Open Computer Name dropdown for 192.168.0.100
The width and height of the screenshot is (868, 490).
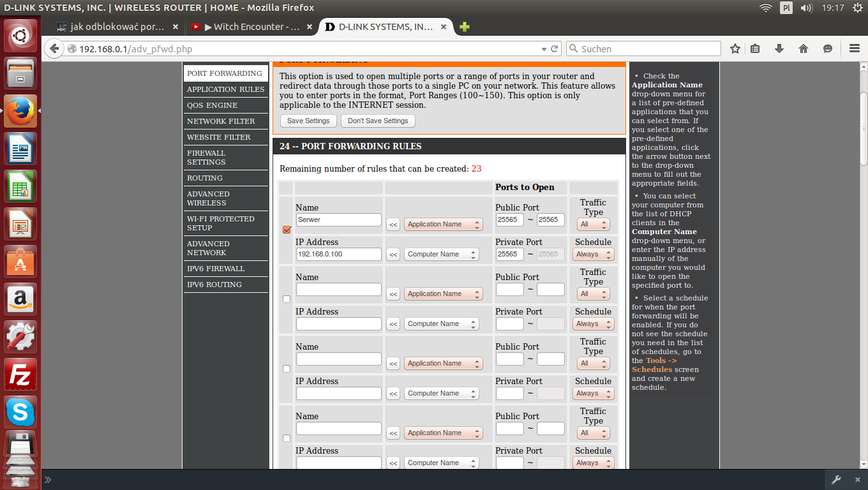442,254
